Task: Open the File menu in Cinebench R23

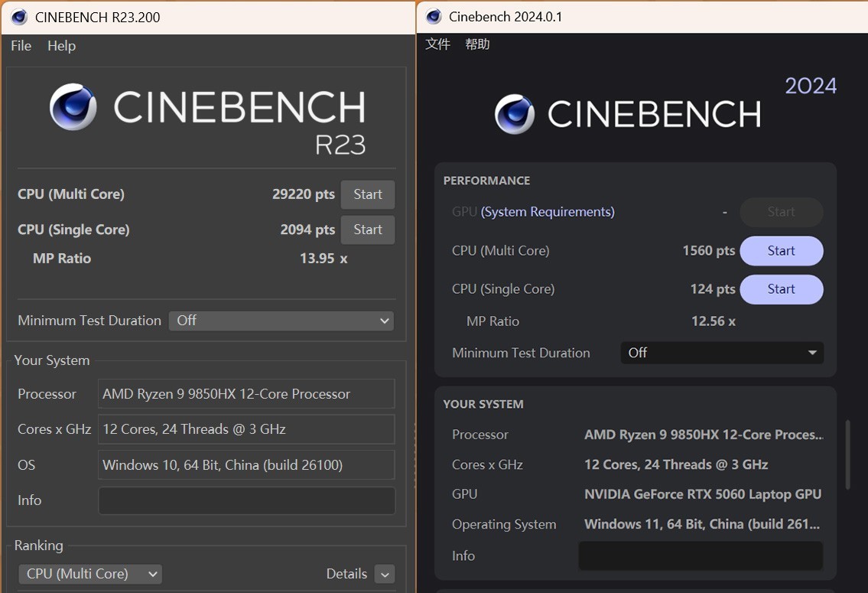Action: (21, 46)
